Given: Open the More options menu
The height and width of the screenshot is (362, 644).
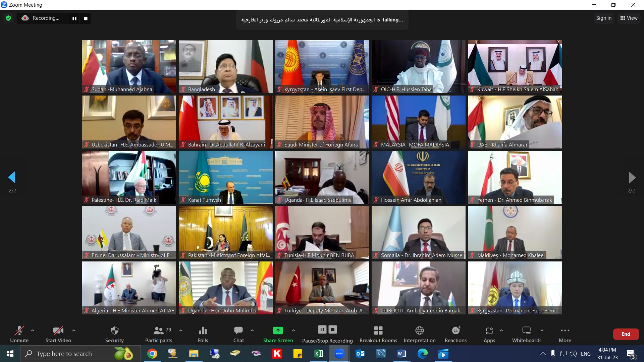Looking at the screenshot, I should click(565, 334).
